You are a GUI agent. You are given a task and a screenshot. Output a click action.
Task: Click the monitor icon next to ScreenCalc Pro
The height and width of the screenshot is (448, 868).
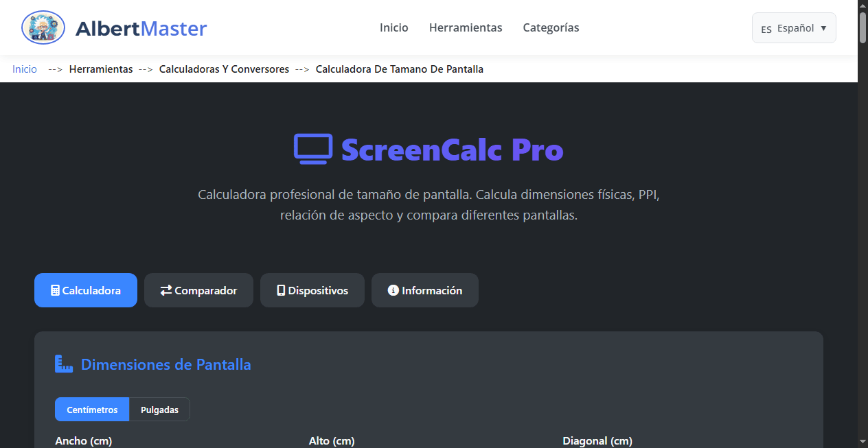[313, 148]
